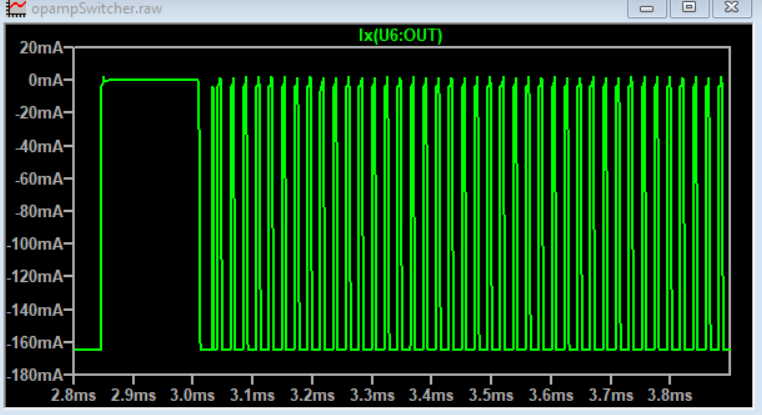This screenshot has width=762, height=415.
Task: Click the -60mA vertical axis label
Action: [x=40, y=179]
